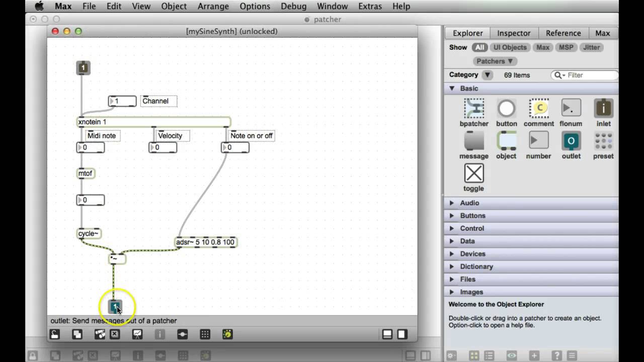The width and height of the screenshot is (644, 362).
Task: Open the Arrange menu
Action: (x=213, y=6)
